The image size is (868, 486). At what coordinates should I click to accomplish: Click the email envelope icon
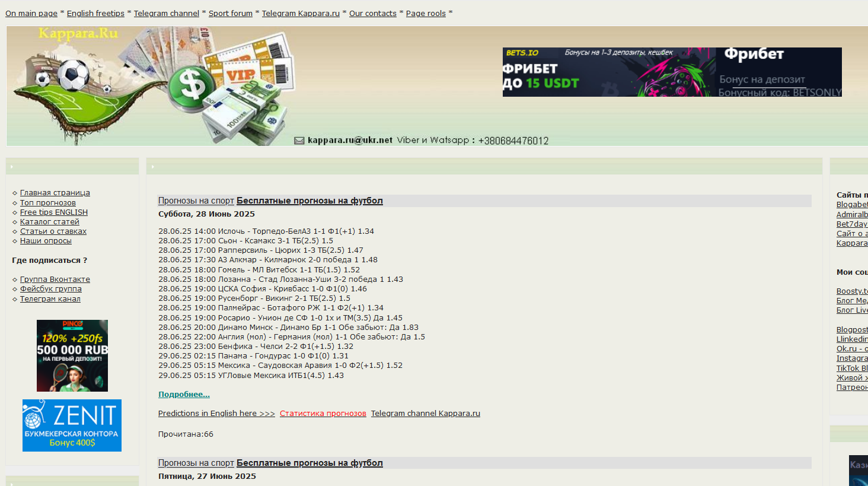pos(299,141)
